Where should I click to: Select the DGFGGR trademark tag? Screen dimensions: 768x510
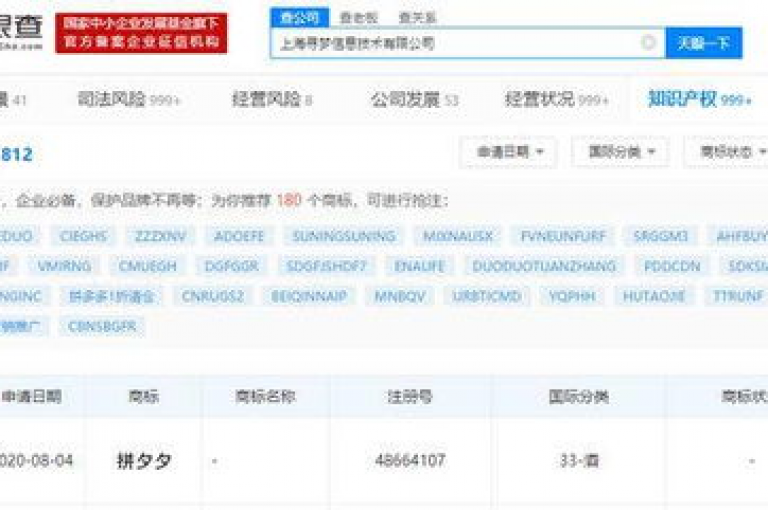(231, 266)
